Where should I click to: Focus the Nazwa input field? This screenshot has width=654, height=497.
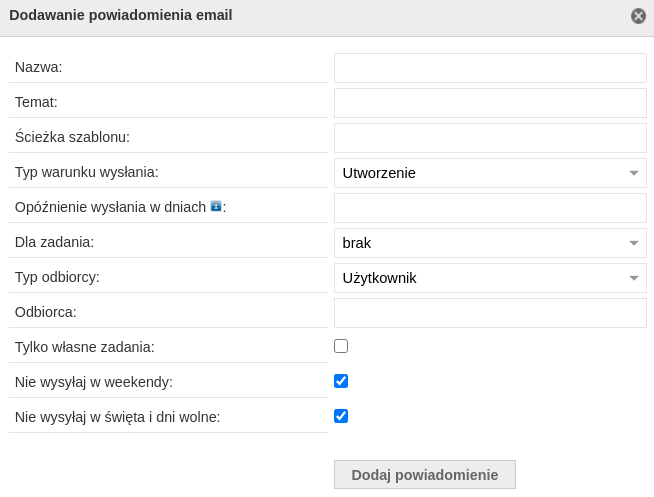pos(490,68)
